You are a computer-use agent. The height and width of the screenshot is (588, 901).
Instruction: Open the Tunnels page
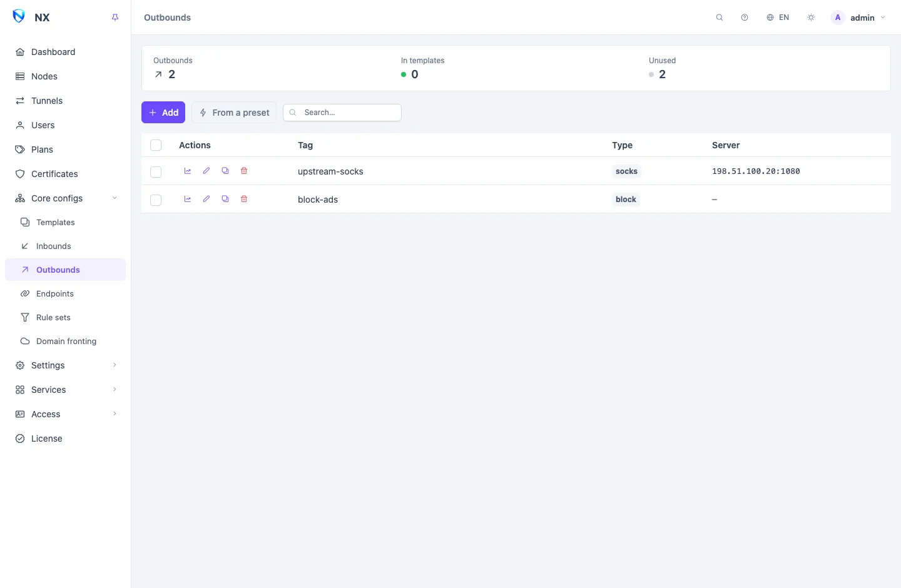point(65,101)
